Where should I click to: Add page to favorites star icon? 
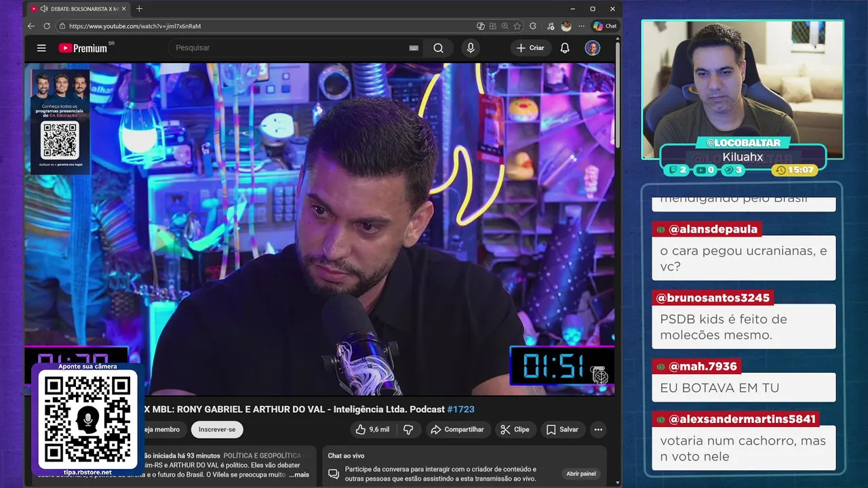coord(517,26)
